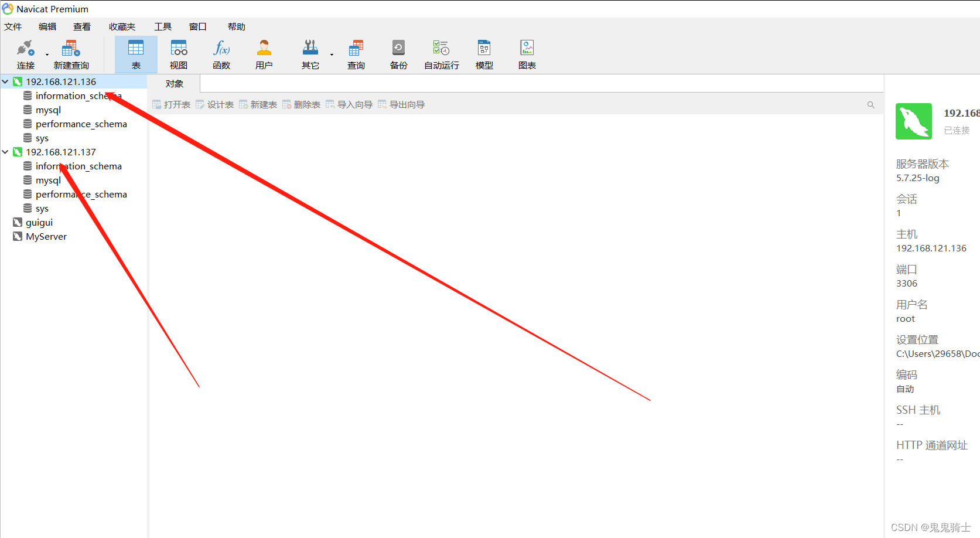Click the port value 3306
This screenshot has width=980, height=538.
pos(907,284)
